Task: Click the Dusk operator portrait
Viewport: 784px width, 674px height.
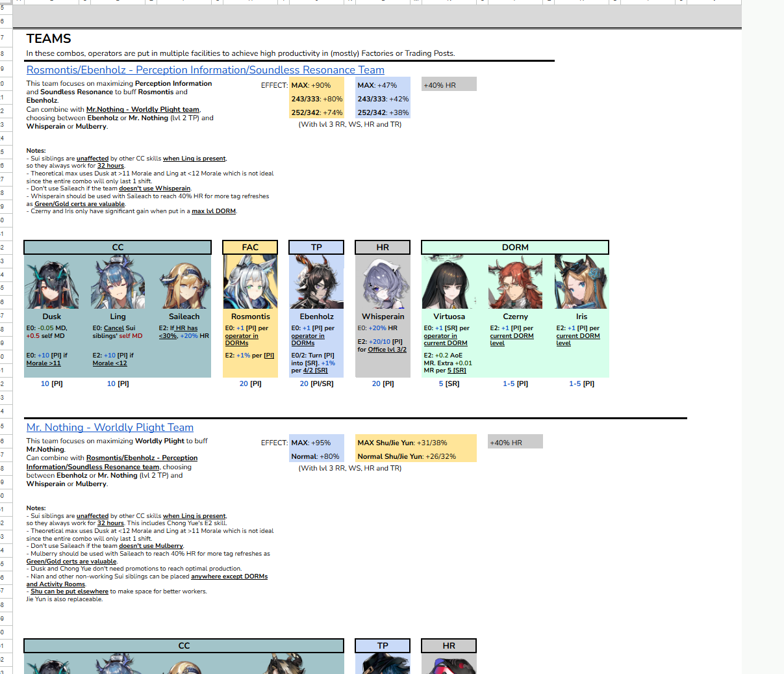Action: pos(52,283)
